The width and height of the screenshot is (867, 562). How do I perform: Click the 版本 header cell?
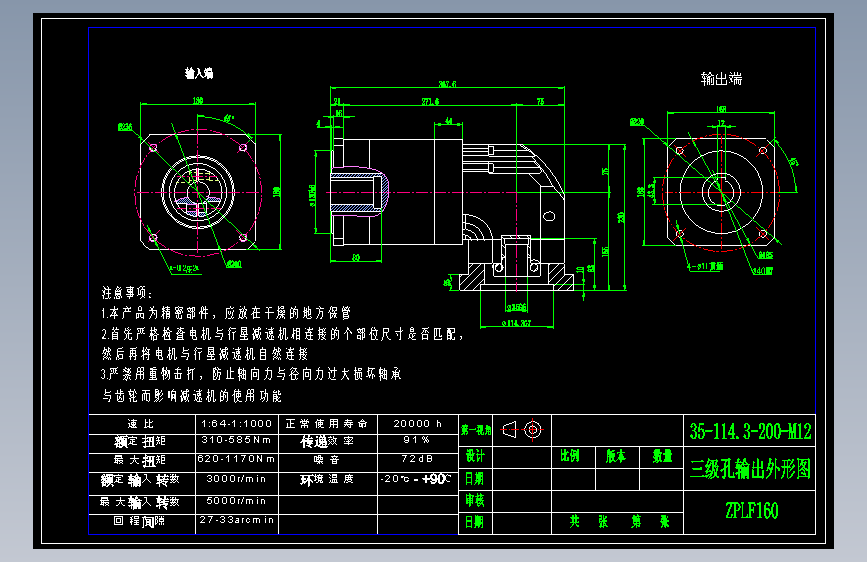(x=615, y=456)
